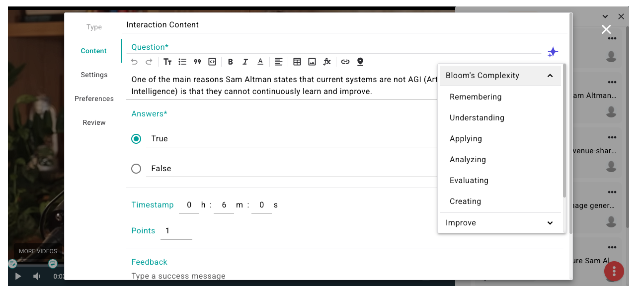Insert a blockquote with the quote icon
This screenshot has height=304, width=644.
197,62
